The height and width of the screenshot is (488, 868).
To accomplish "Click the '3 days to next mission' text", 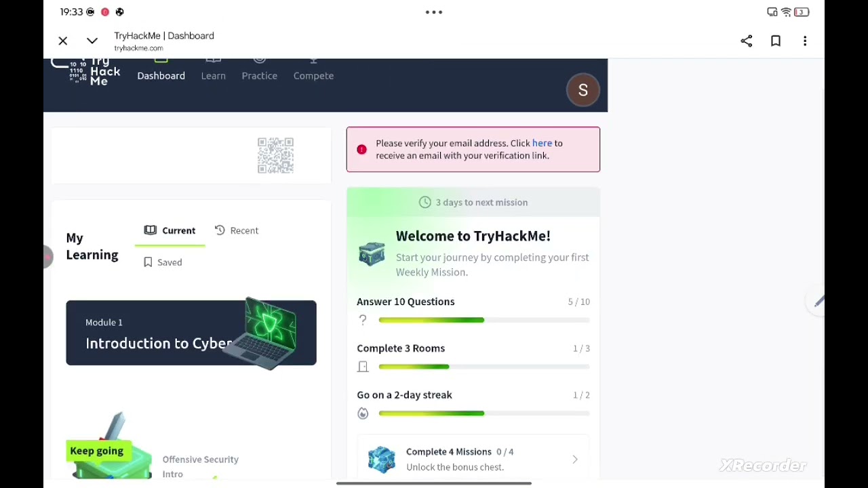I will click(481, 202).
